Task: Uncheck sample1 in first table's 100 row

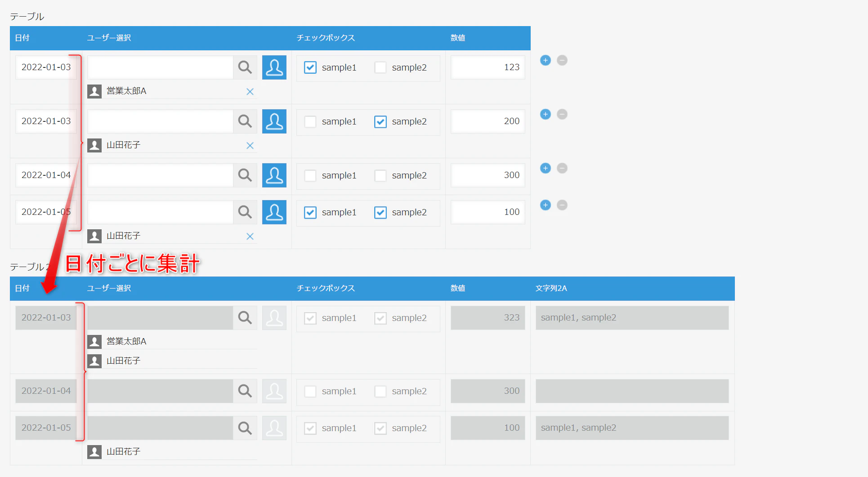Action: (310, 212)
